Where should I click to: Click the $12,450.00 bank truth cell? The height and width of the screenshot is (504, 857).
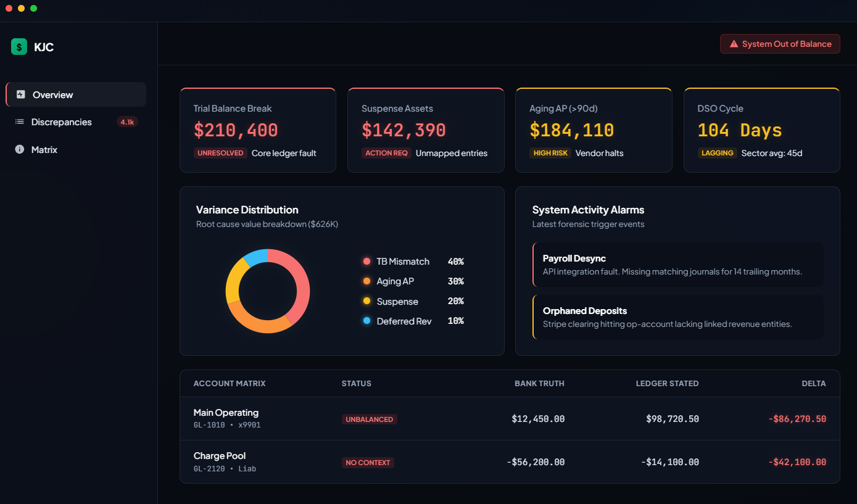538,419
